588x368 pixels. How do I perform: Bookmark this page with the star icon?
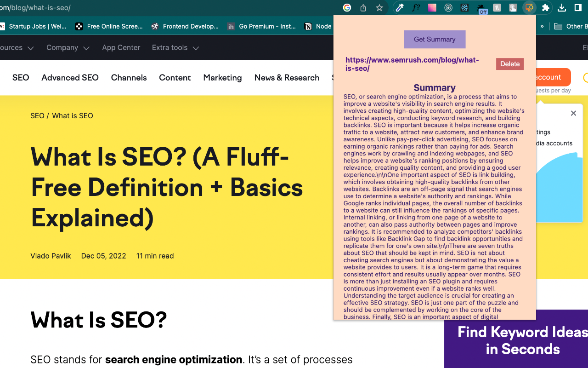(x=379, y=8)
